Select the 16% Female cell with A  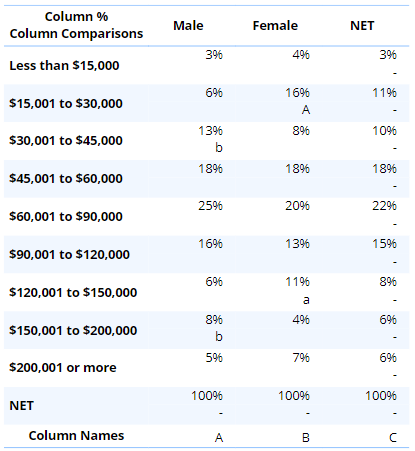click(x=275, y=103)
